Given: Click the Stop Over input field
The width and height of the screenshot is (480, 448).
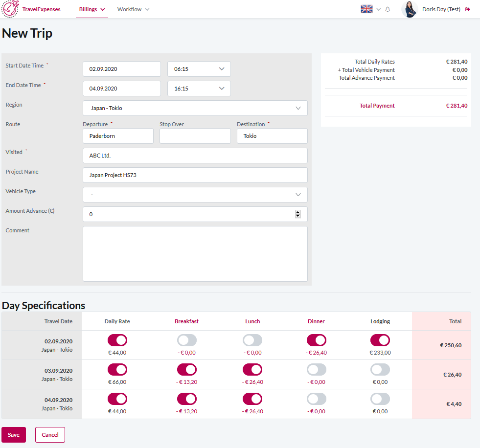Looking at the screenshot, I should [195, 136].
